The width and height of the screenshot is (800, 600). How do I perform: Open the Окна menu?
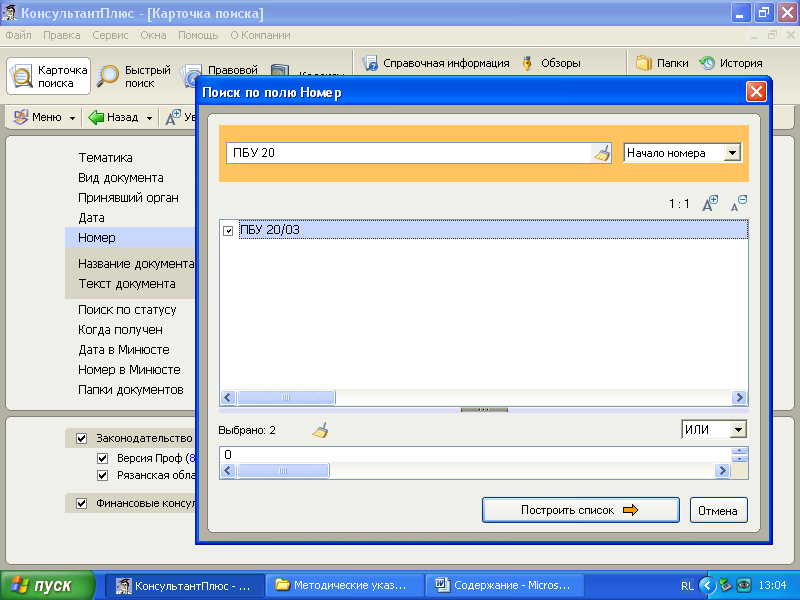153,35
